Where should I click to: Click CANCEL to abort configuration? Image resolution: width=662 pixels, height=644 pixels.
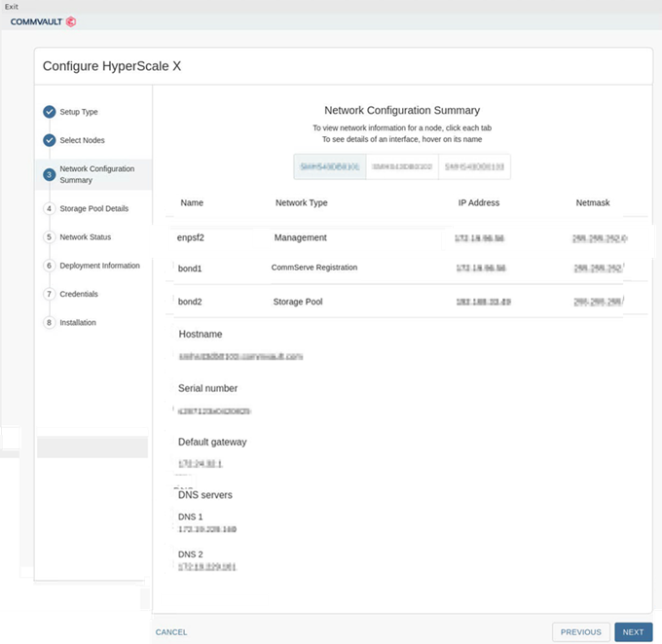click(171, 632)
